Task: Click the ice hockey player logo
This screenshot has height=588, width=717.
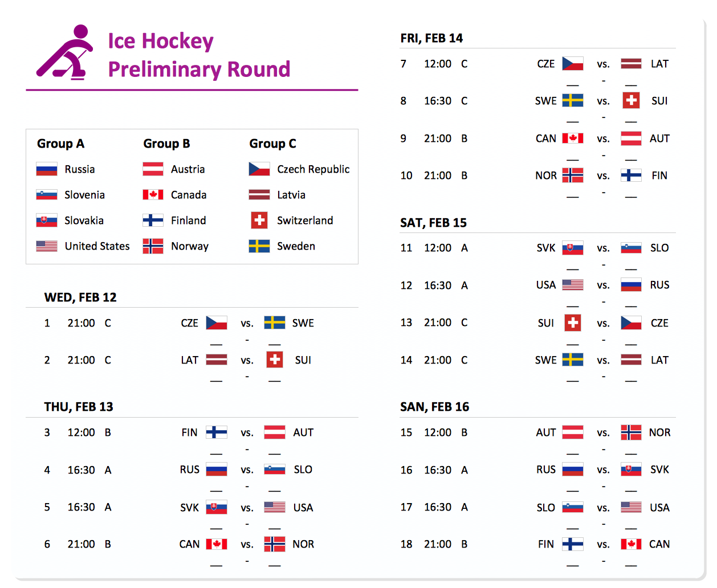Action: coord(64,52)
